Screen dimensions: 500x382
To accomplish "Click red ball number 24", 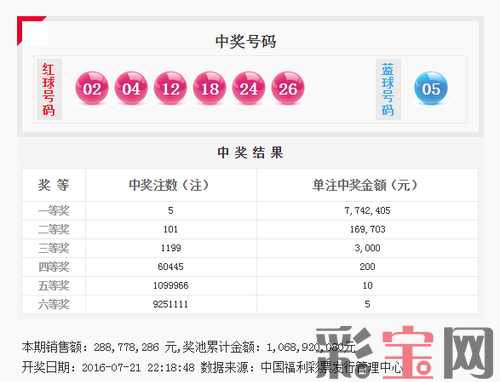I will (249, 88).
